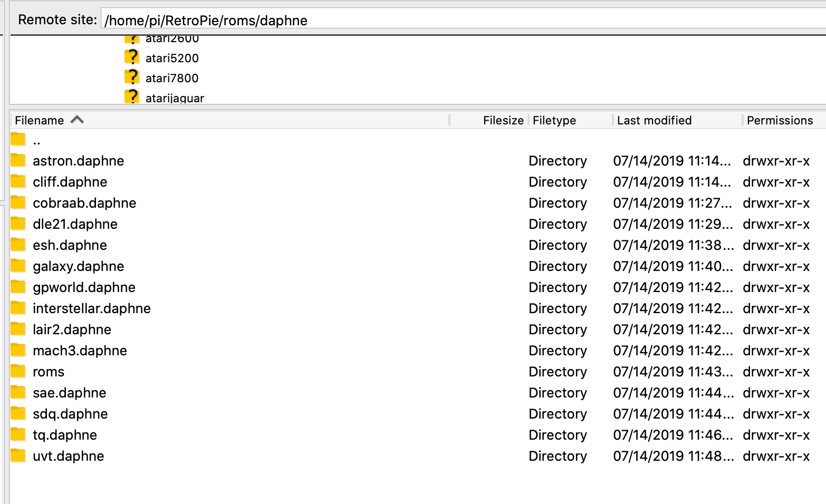The height and width of the screenshot is (504, 826).
Task: Click the unknown-folder icon beside atari5200
Action: [132, 57]
